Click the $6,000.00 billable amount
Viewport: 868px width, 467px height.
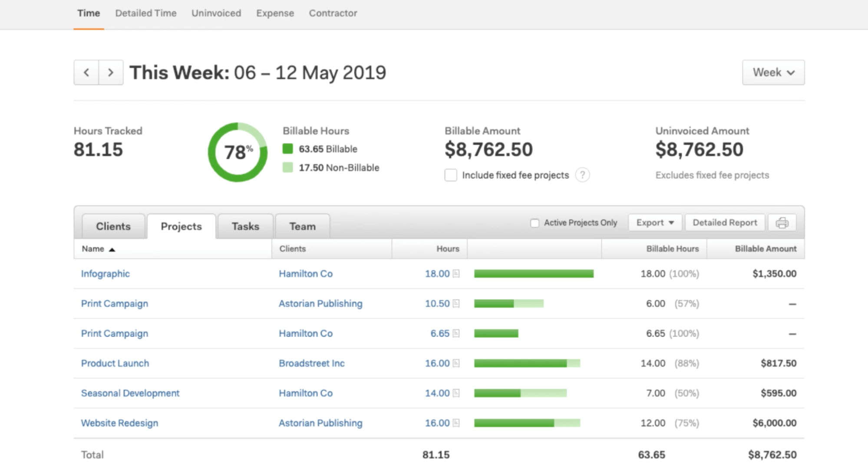click(x=775, y=423)
